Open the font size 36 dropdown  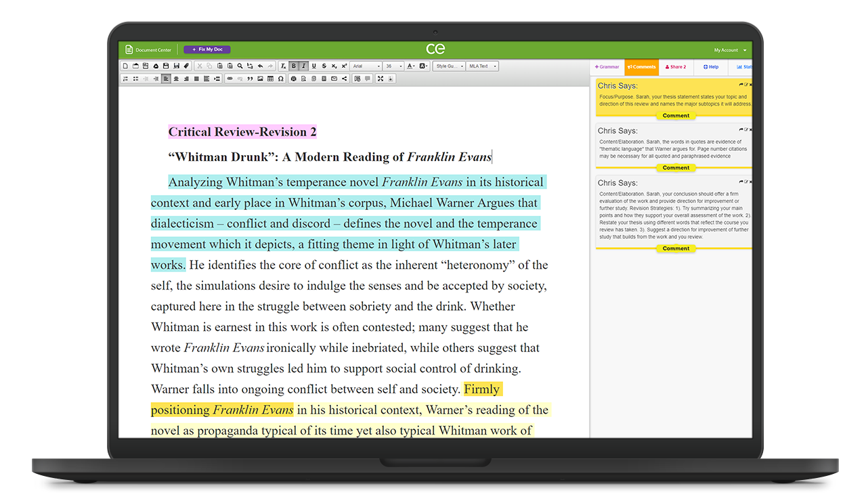click(393, 66)
